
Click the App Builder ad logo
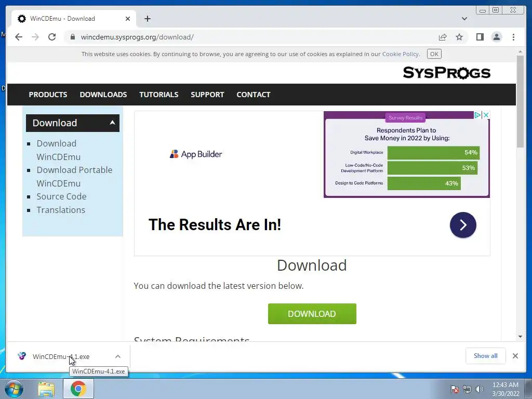click(x=196, y=154)
